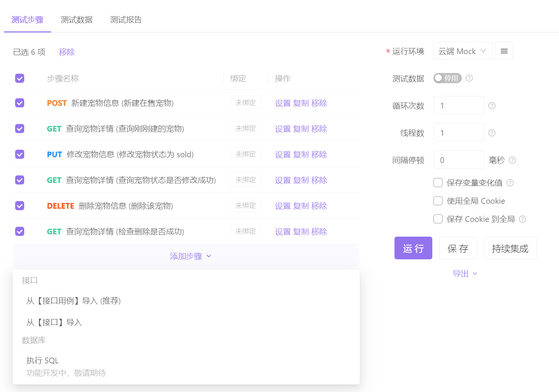Click the 保存 save button
Image resolution: width=559 pixels, height=392 pixels.
(458, 248)
